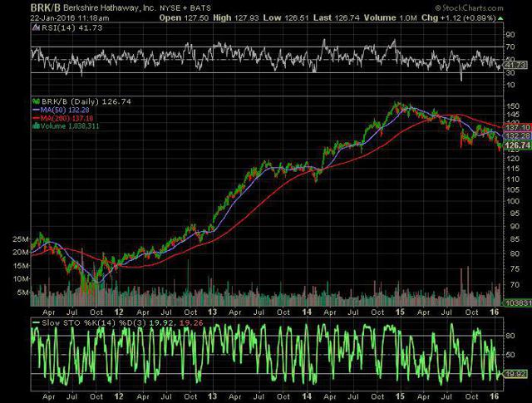
Task: Click the blue 132.28 price tag on the right axis
Action: 518,136
